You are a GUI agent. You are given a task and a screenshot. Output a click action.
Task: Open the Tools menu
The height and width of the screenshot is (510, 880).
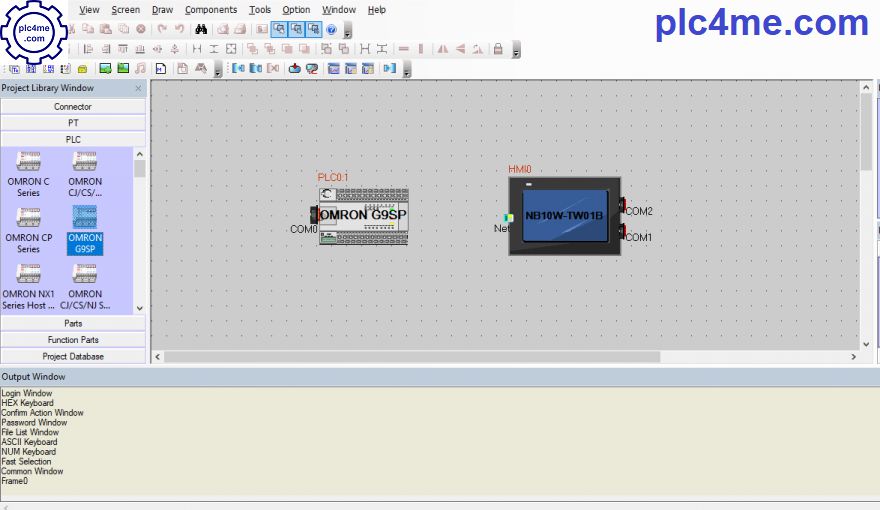click(260, 9)
